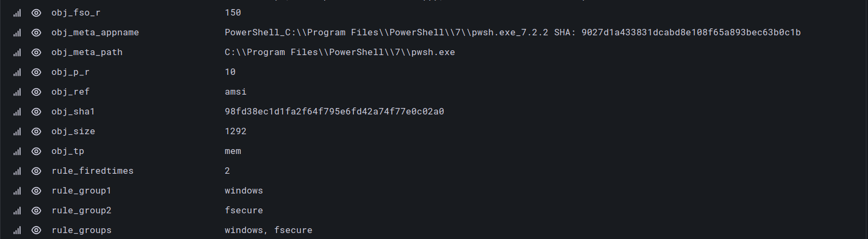Image resolution: width=868 pixels, height=239 pixels.
Task: Click the obj_size value 1292
Action: click(x=235, y=131)
